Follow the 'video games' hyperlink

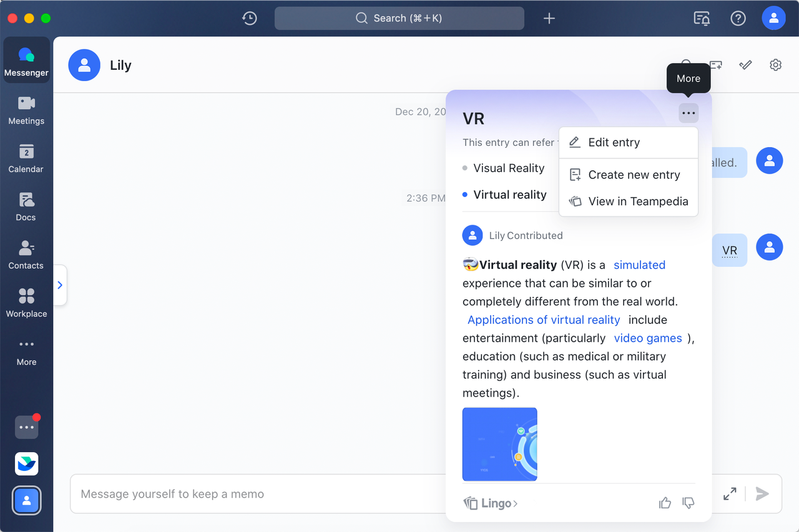(647, 338)
